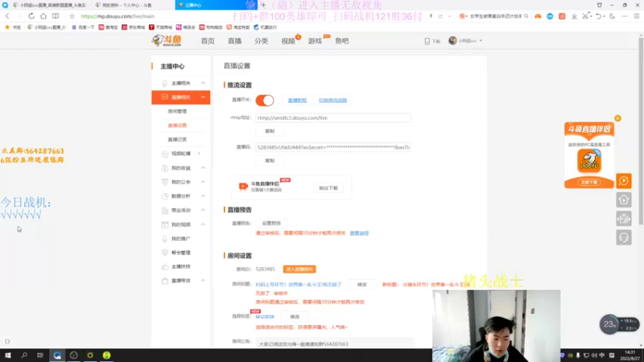Open 直播 in the top navigation
The height and width of the screenshot is (362, 644).
pos(234,41)
